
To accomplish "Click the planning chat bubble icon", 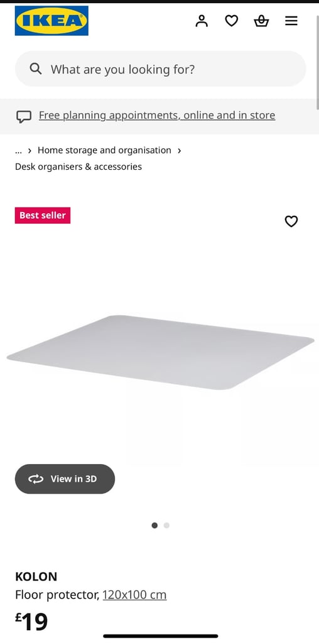I will (24, 116).
